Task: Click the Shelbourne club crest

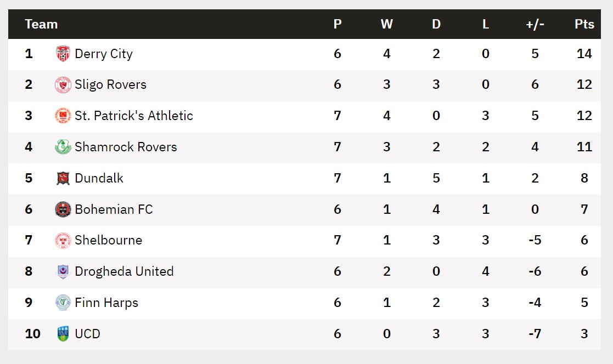Action: (63, 240)
